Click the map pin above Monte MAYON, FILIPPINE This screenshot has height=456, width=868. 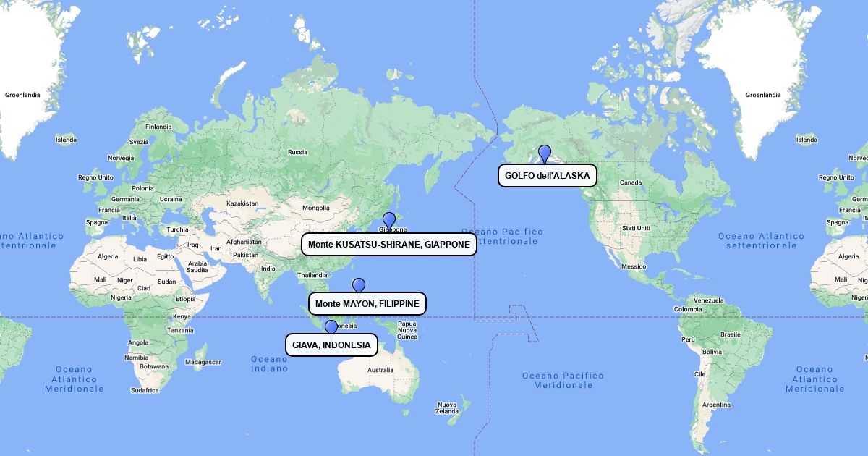(x=358, y=287)
